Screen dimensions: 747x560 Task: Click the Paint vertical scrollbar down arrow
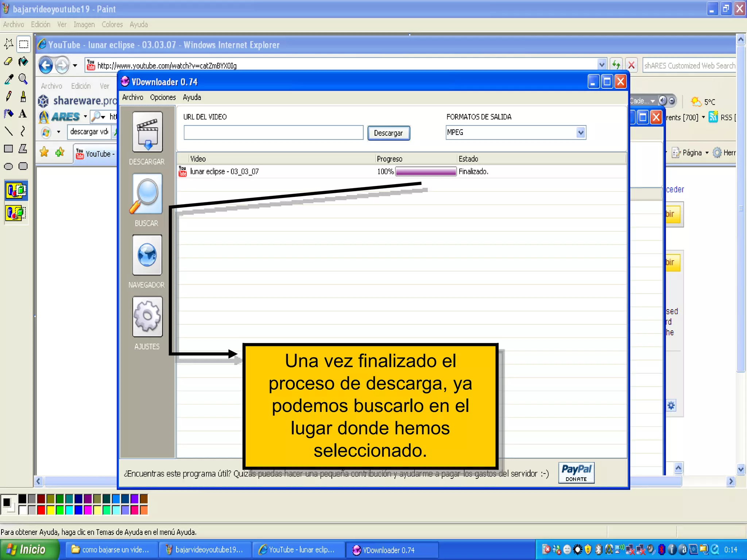740,469
